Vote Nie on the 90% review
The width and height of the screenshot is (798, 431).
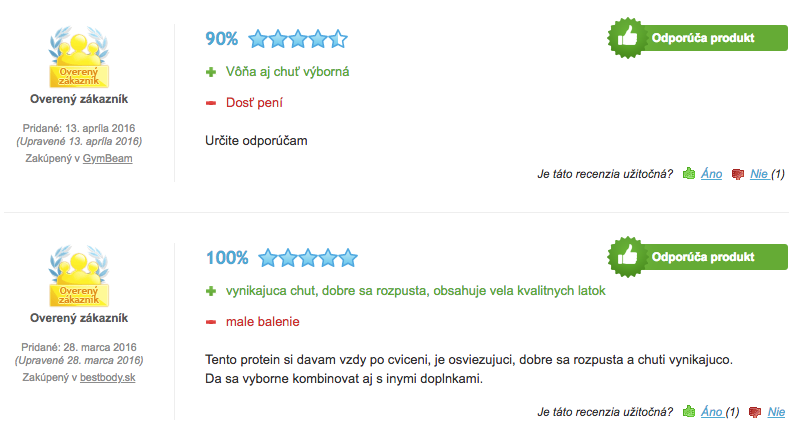coord(758,174)
